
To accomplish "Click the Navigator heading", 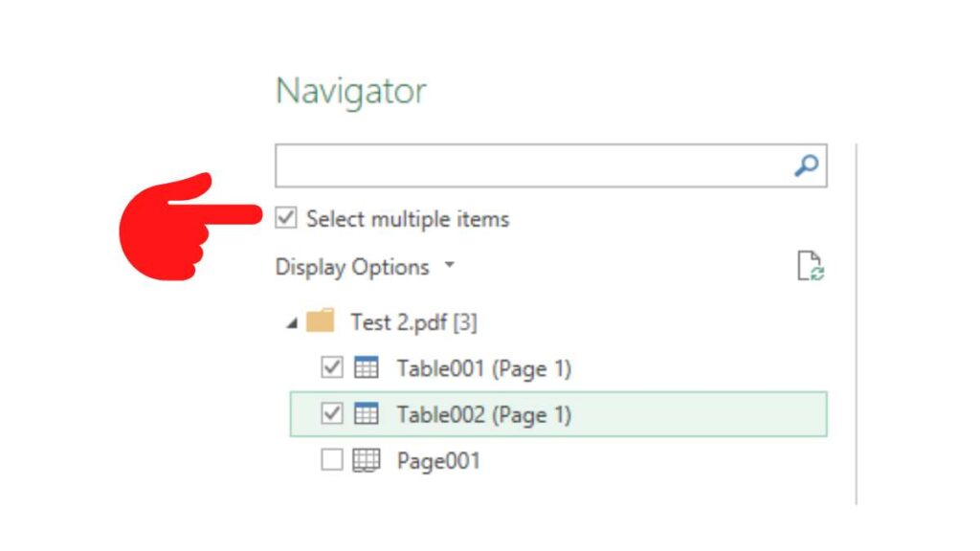I will pos(351,91).
